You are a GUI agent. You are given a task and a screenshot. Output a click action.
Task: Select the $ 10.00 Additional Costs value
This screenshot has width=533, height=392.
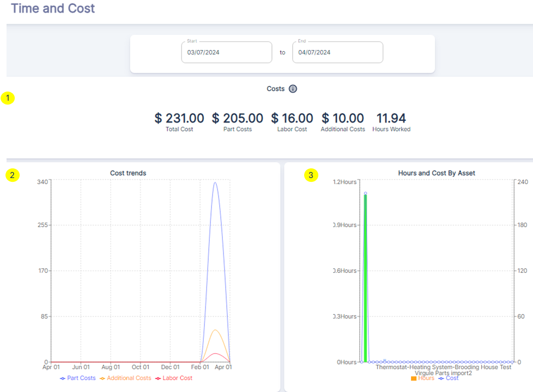343,118
